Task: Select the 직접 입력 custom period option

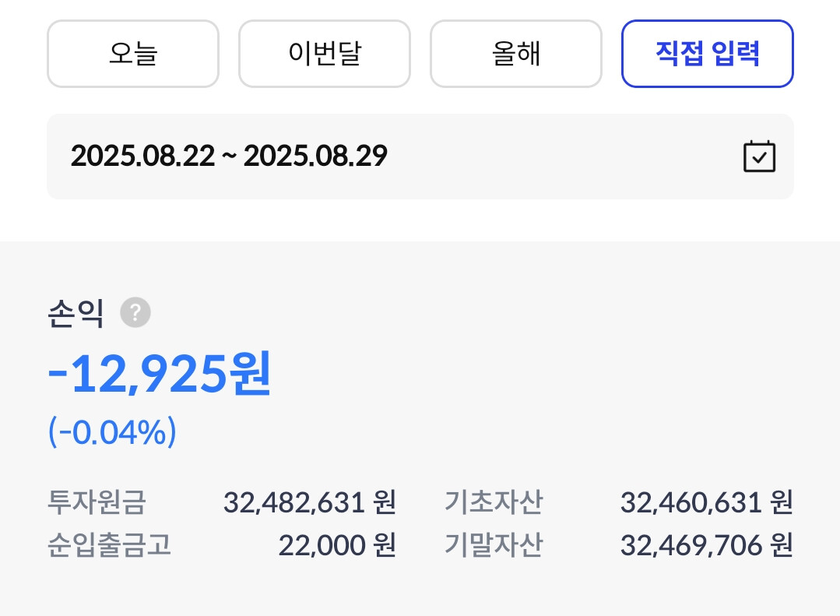Action: [x=707, y=54]
